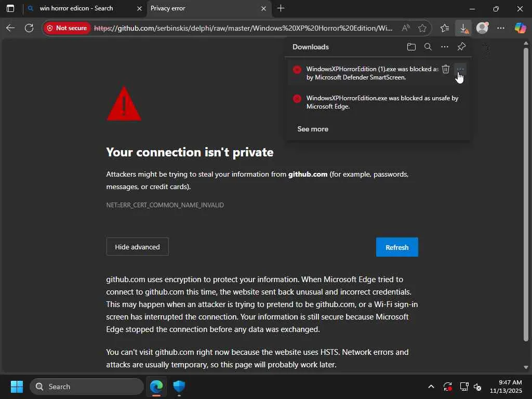
Task: Open the downloads folder from the Downloads panel
Action: click(x=411, y=47)
